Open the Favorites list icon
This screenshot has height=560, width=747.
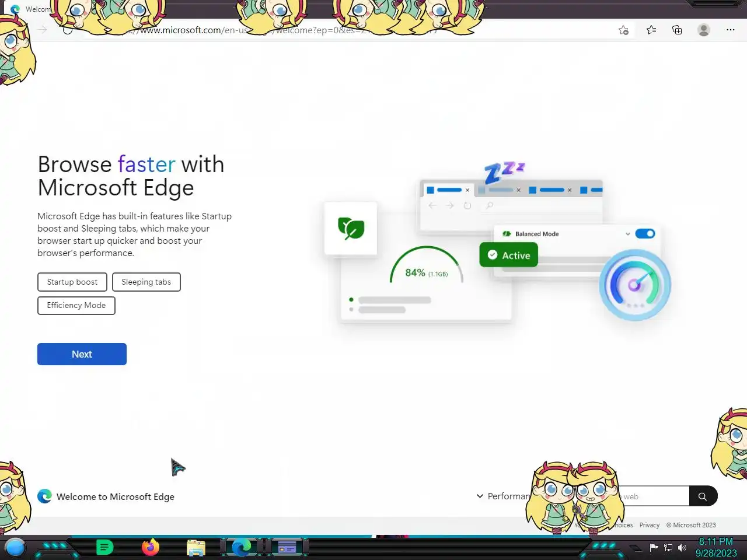(651, 30)
